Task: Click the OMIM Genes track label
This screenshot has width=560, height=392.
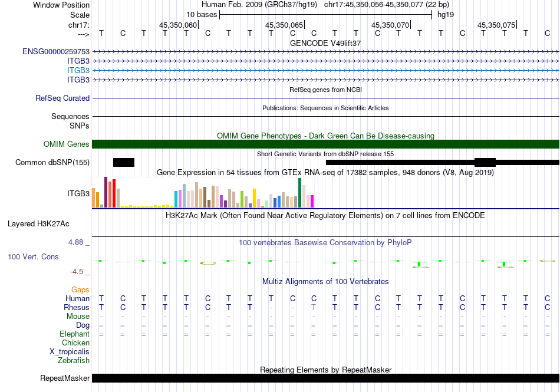Action: [67, 144]
